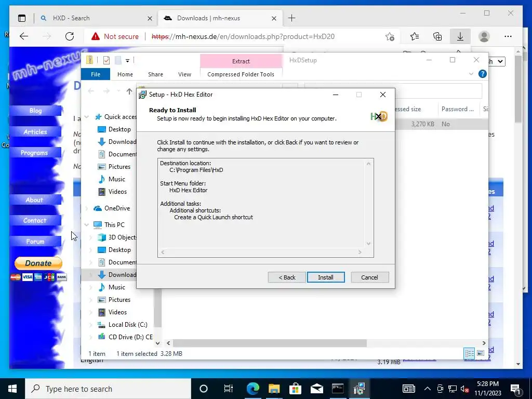The width and height of the screenshot is (532, 399).
Task: Expand the Explorer ribbon chevron
Action: coord(471,74)
